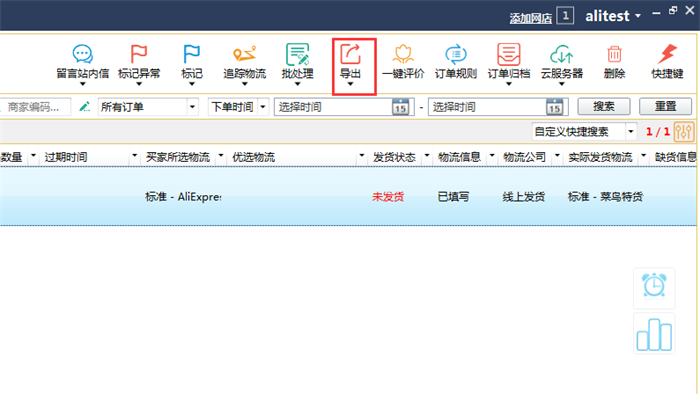Click the red 未发货 status cell
Image resolution: width=700 pixels, height=394 pixels.
click(x=388, y=196)
